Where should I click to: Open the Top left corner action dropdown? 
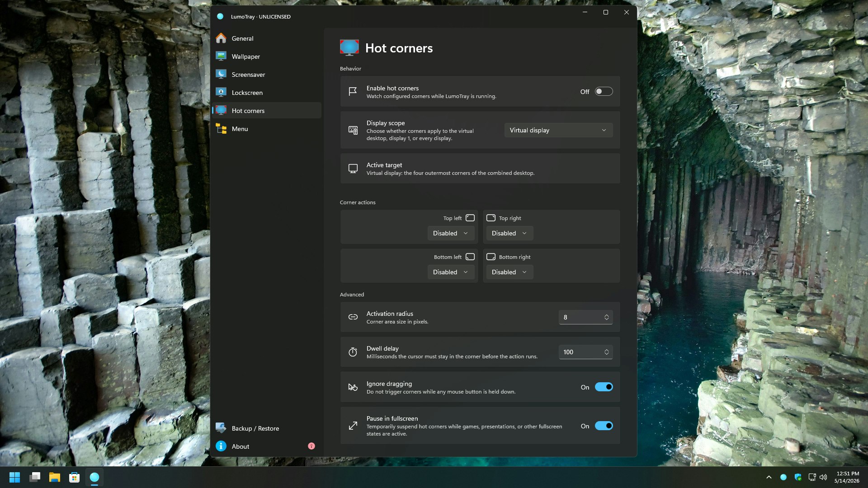tap(451, 233)
